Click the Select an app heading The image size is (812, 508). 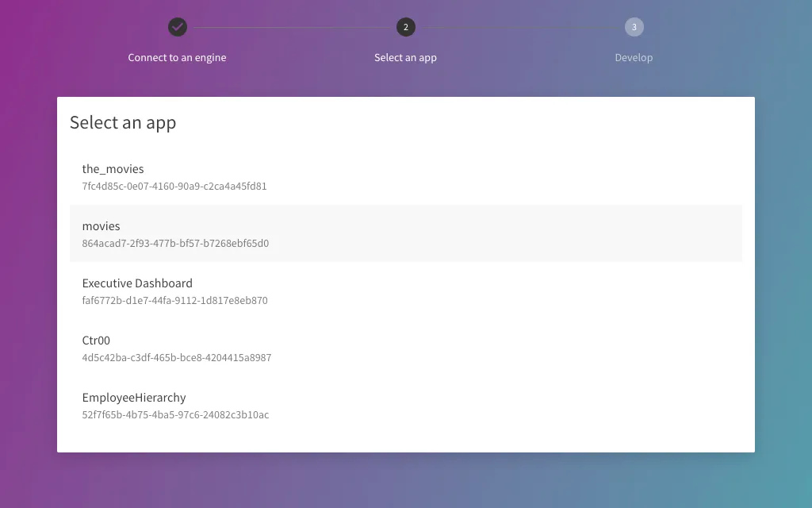[123, 123]
